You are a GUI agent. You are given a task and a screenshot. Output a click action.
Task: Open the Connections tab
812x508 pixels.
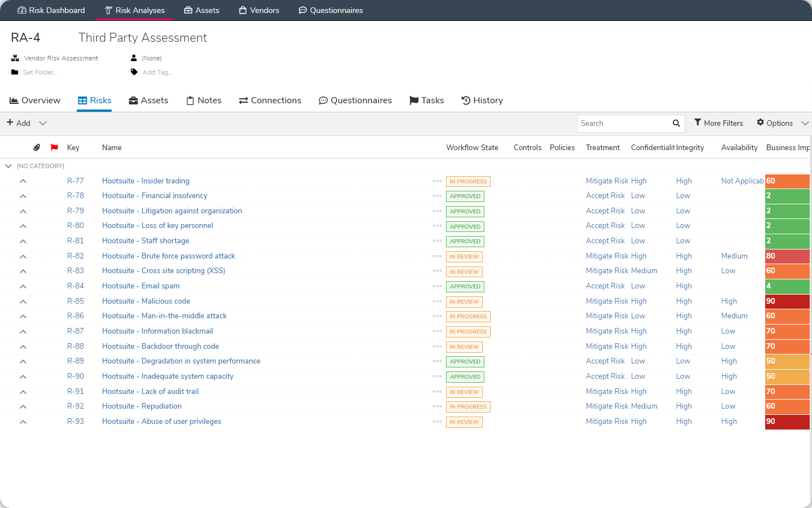[270, 100]
